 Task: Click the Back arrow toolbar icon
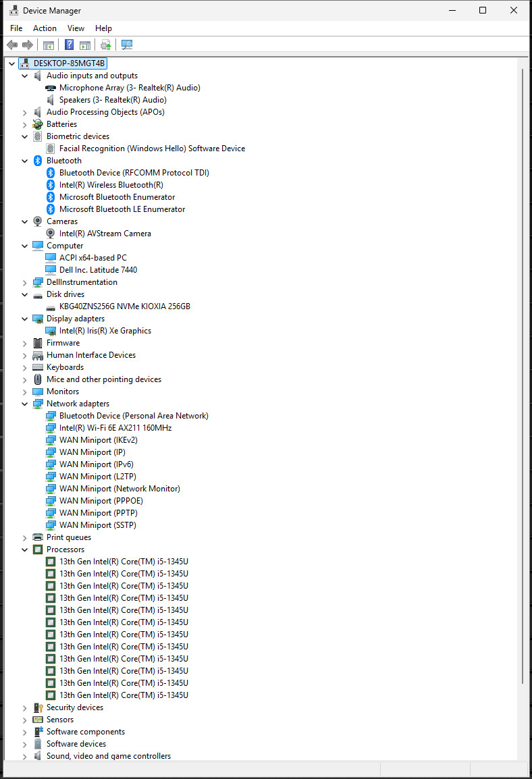[x=12, y=45]
